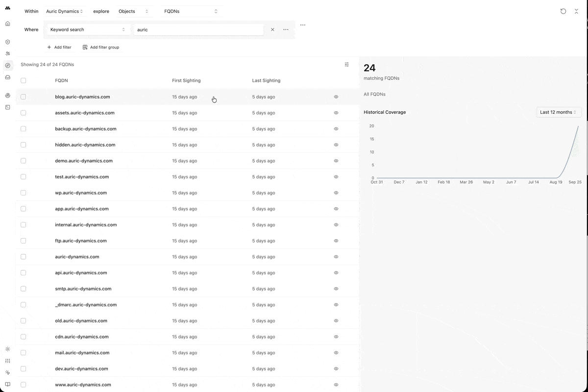Open the compass Explore icon in sidebar
Image resolution: width=588 pixels, height=392 pixels.
(7, 65)
